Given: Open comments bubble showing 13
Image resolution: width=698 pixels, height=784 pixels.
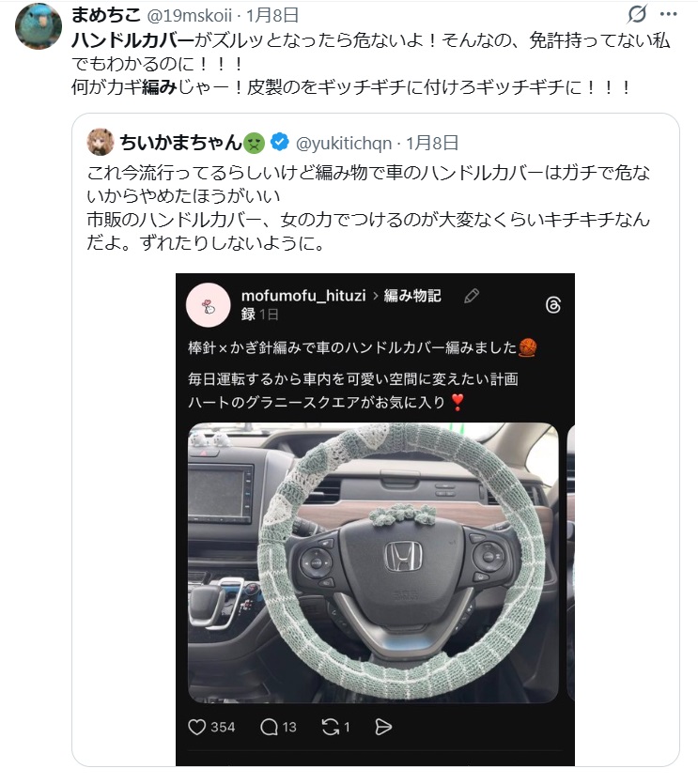Looking at the screenshot, I should (269, 727).
